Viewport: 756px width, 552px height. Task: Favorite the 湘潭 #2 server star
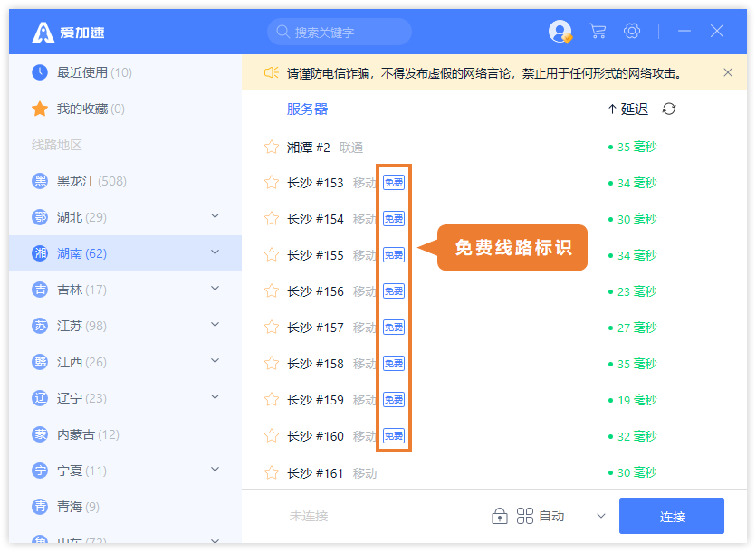[271, 144]
